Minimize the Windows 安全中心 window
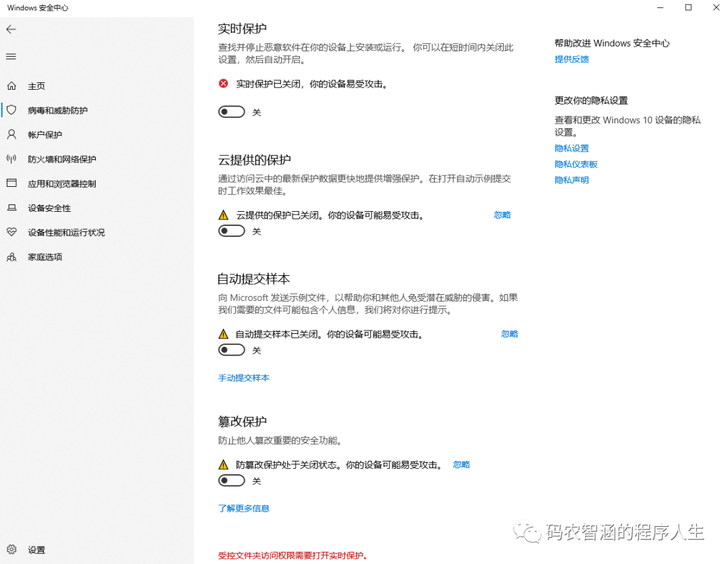The width and height of the screenshot is (728, 564). [660, 7]
